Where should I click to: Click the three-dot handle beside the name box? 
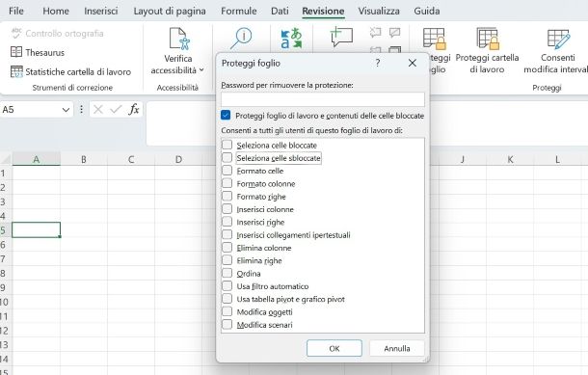pyautogui.click(x=81, y=110)
